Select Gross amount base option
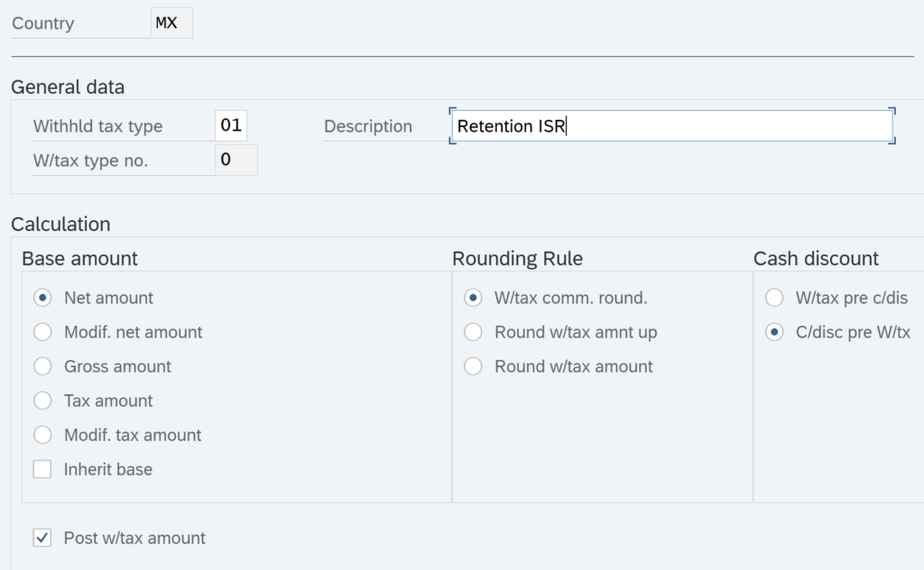This screenshot has height=570, width=924. (42, 366)
